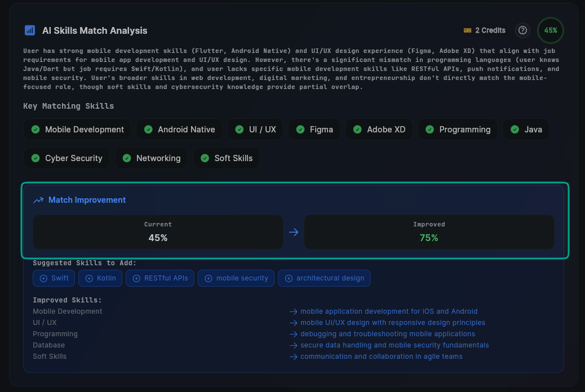Click the arrow icon before the debugging link

pos(293,333)
